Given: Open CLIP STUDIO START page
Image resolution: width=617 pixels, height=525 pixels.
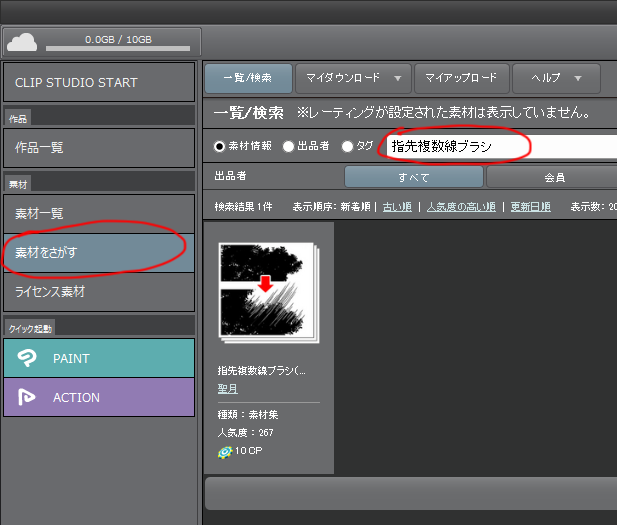Looking at the screenshot, I should (99, 82).
